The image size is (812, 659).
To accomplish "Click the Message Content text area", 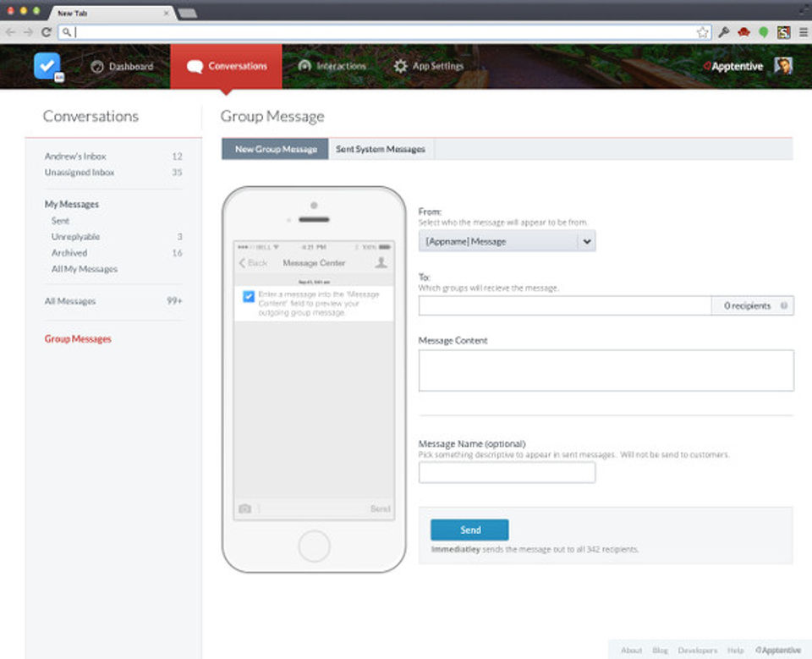I will coord(606,371).
